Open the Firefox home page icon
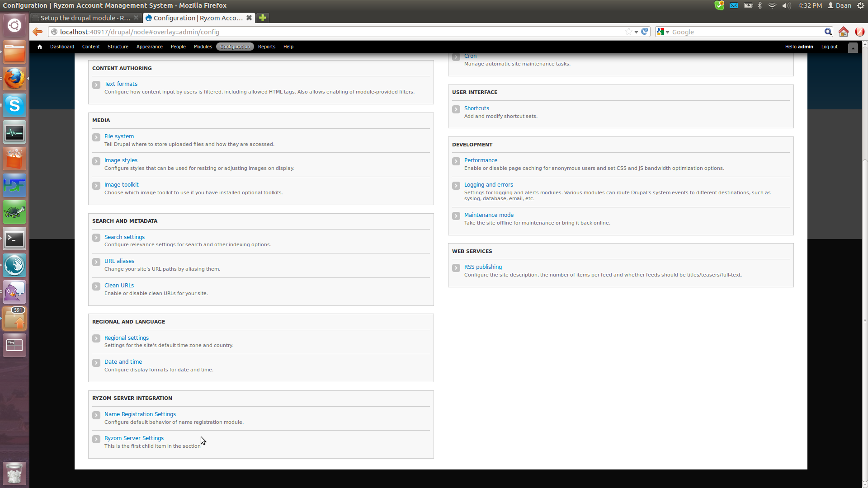Viewport: 868px width, 488px height. (x=843, y=32)
